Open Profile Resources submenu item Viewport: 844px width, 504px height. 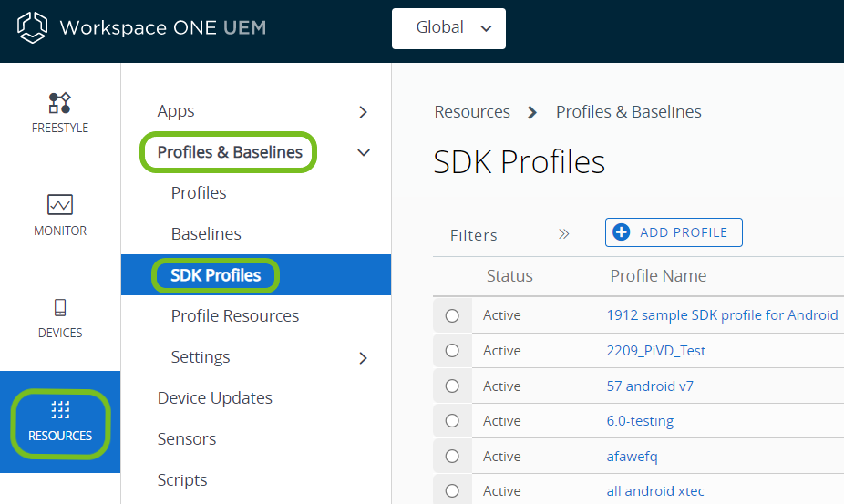coord(234,315)
